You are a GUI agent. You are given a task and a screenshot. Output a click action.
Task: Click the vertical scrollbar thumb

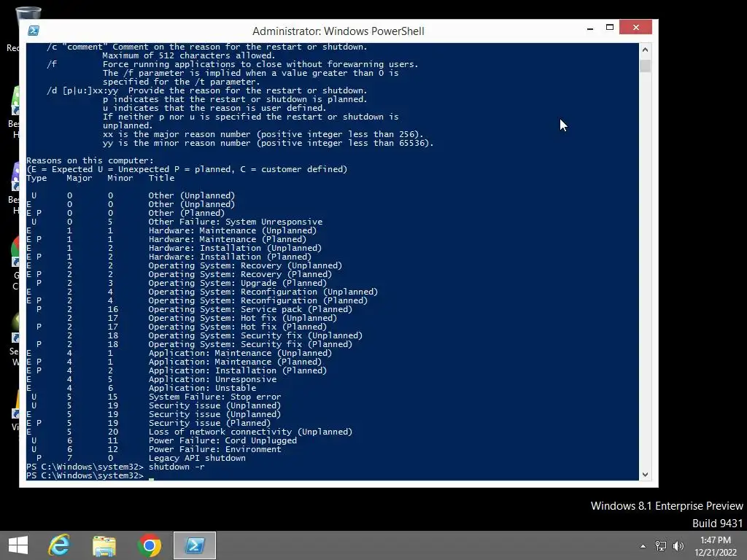click(645, 66)
